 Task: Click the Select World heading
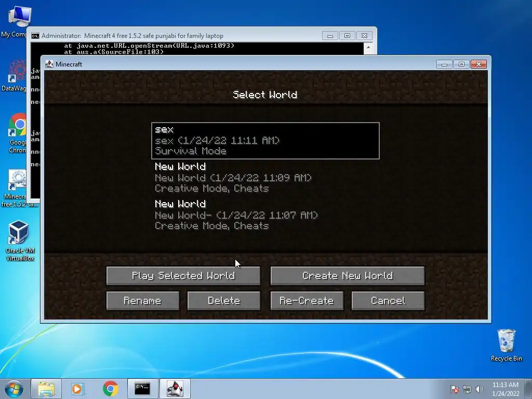[x=265, y=95]
